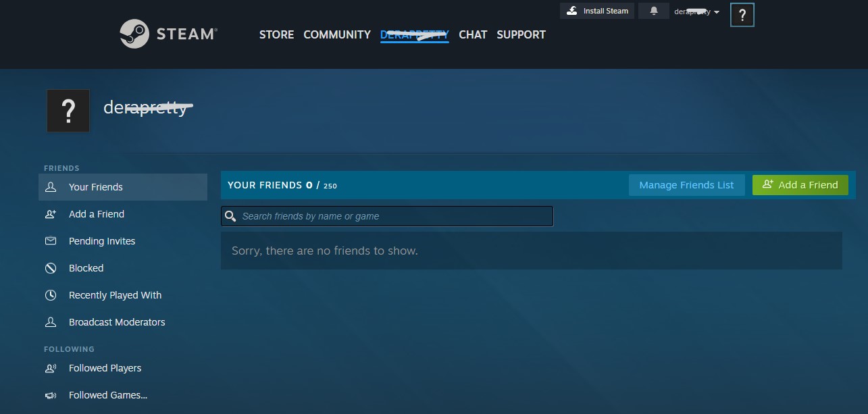Click the Broadcast Moderators person icon
This screenshot has width=868, height=414.
(51, 322)
